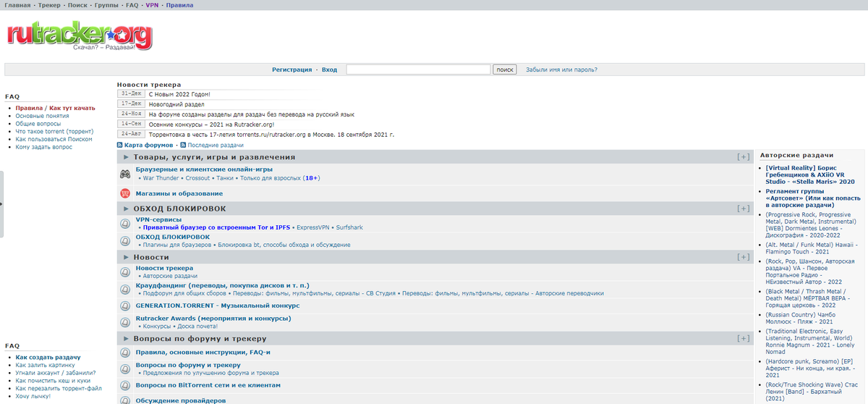This screenshot has width=868, height=404.
Task: Open War Thunder subforum link
Action: tap(161, 178)
